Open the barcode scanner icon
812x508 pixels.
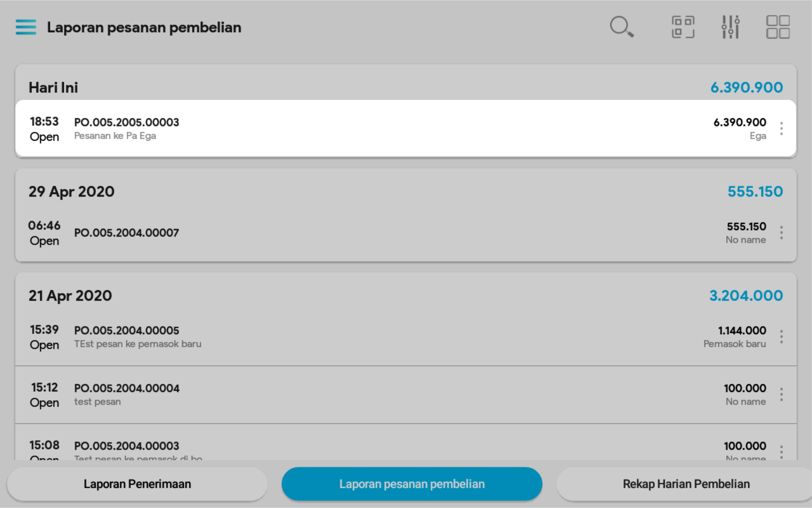pos(683,27)
